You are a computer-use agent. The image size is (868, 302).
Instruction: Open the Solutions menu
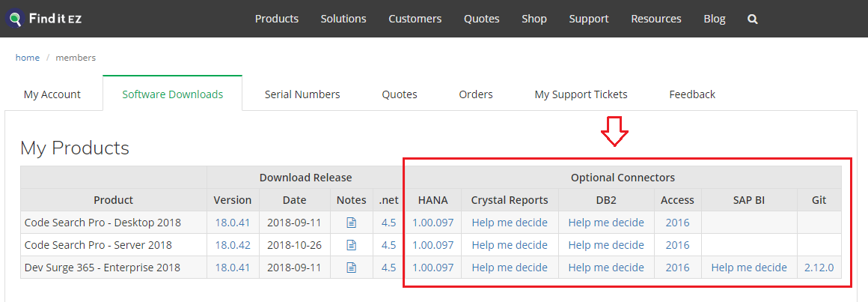click(343, 19)
